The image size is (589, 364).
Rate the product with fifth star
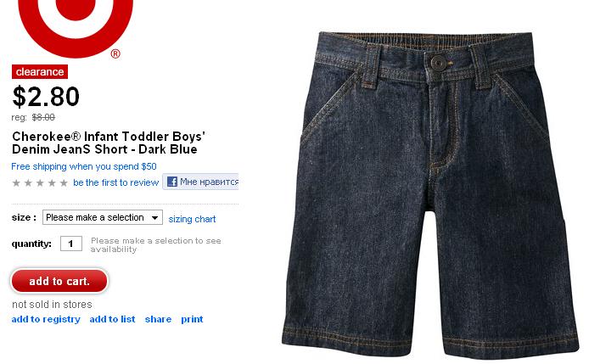point(64,183)
